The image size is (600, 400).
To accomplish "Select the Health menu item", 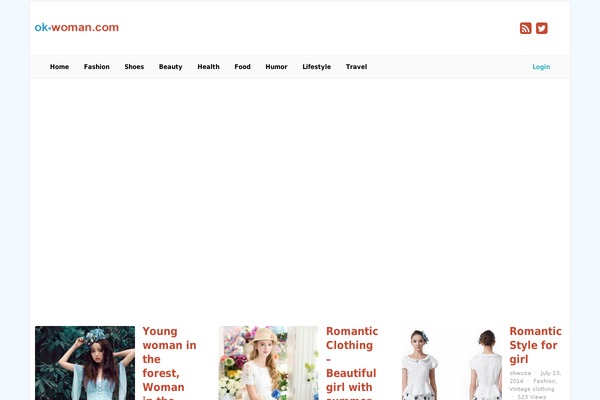I will tap(209, 67).
